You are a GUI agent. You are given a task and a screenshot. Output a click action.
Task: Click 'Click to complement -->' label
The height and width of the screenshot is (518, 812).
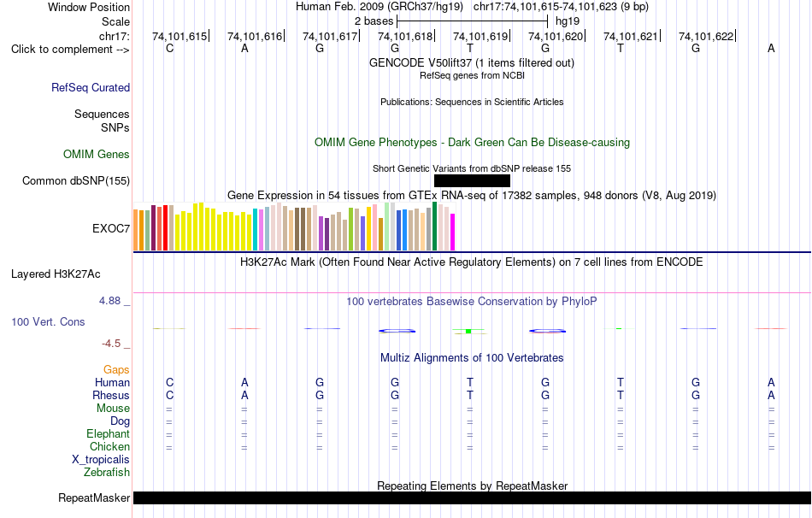click(70, 50)
